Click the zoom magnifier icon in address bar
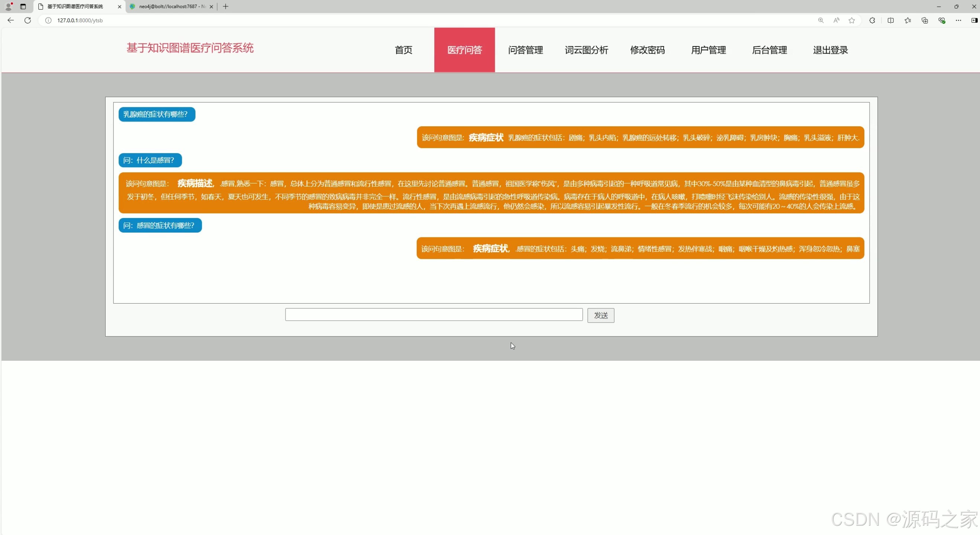Screen dimensions: 980x535 821,20
